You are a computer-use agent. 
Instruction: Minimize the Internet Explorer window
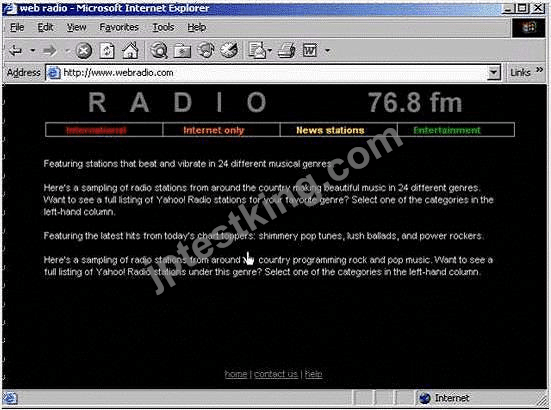pyautogui.click(x=508, y=8)
